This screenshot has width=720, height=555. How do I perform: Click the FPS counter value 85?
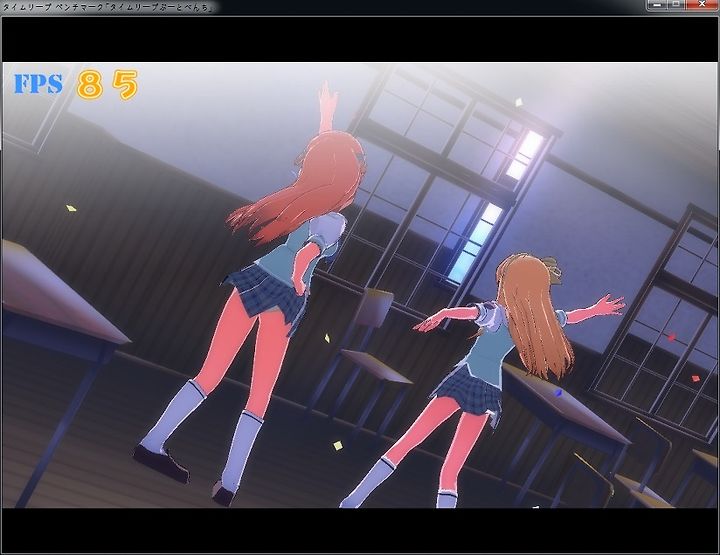(107, 84)
